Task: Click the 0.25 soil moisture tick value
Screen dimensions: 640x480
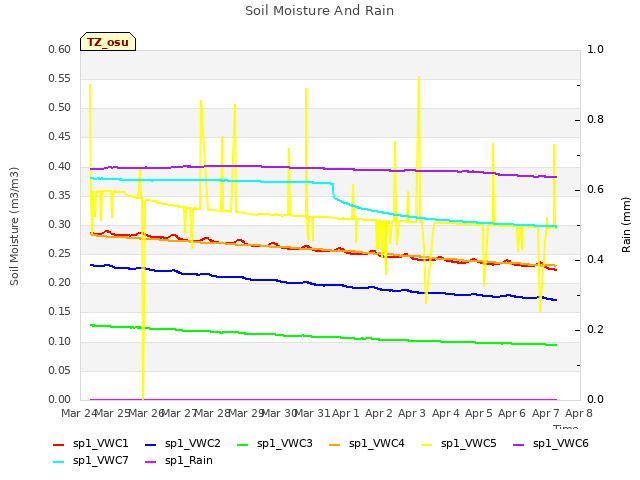Action: pyautogui.click(x=60, y=254)
